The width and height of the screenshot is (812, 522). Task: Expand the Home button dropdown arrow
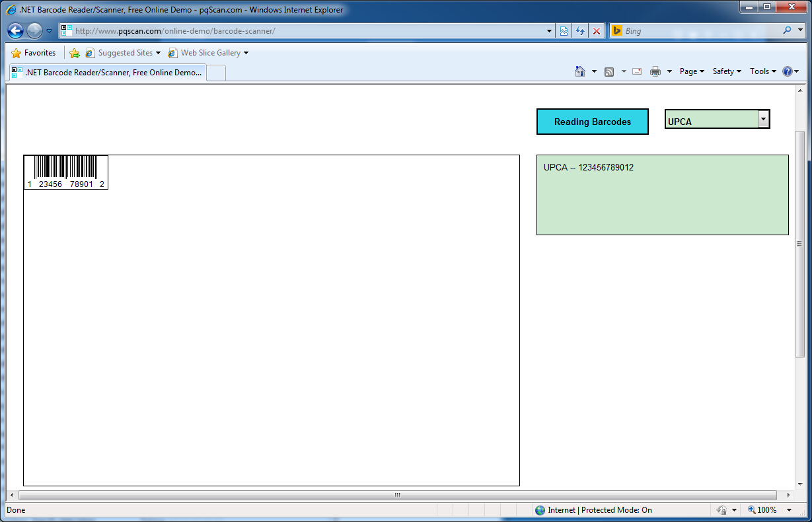594,71
